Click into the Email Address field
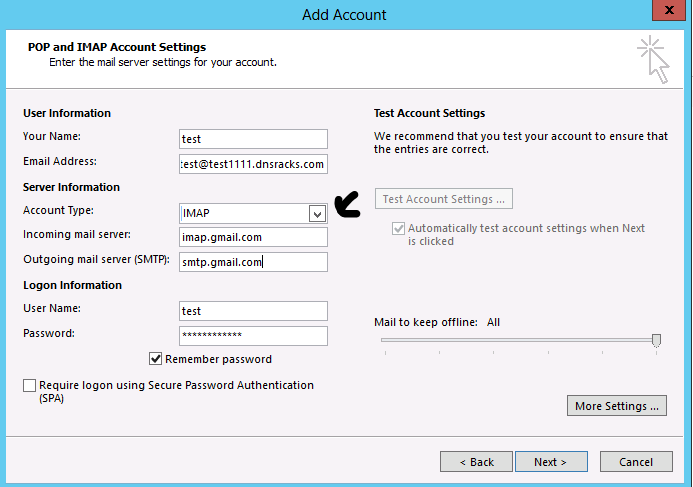 (x=253, y=163)
